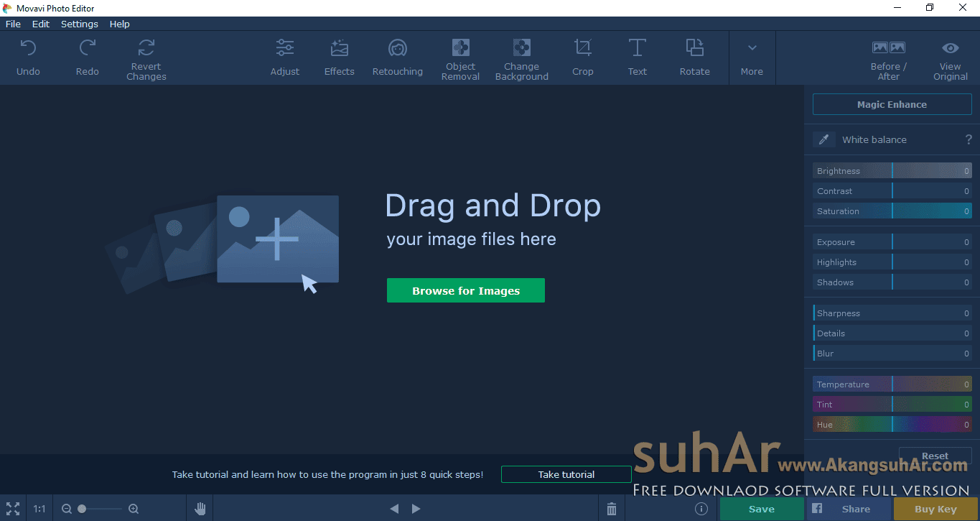Click the Reset adjustments button
980x521 pixels.
click(x=935, y=456)
